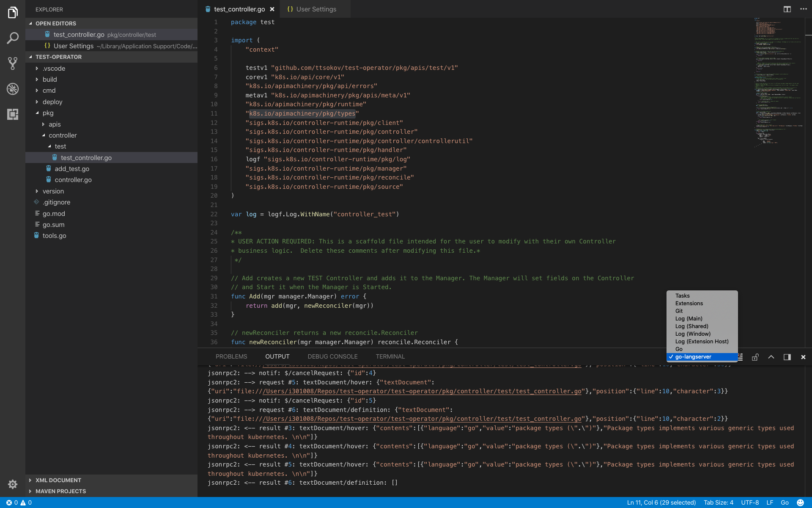Open the Extensions view icon
Screen dimensions: 812x508
coord(13,114)
